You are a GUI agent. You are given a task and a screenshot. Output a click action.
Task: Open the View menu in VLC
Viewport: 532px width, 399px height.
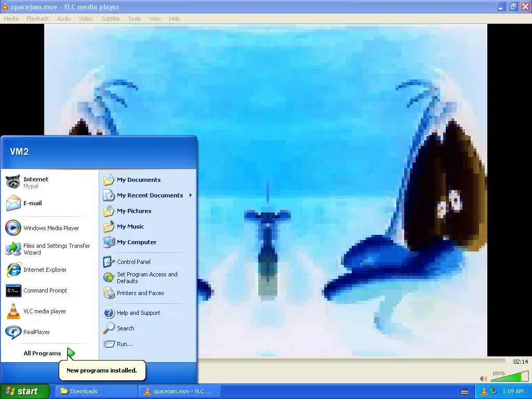[155, 19]
